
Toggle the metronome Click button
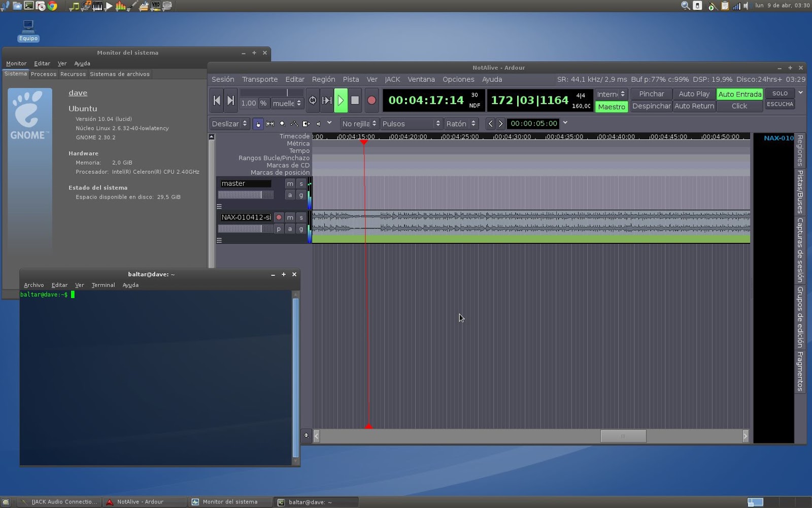(x=739, y=106)
